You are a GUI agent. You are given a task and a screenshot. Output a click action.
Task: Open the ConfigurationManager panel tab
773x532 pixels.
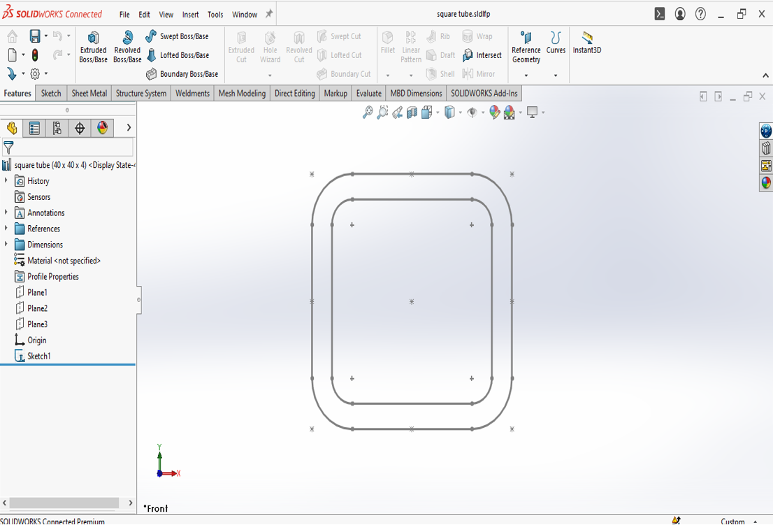point(57,128)
